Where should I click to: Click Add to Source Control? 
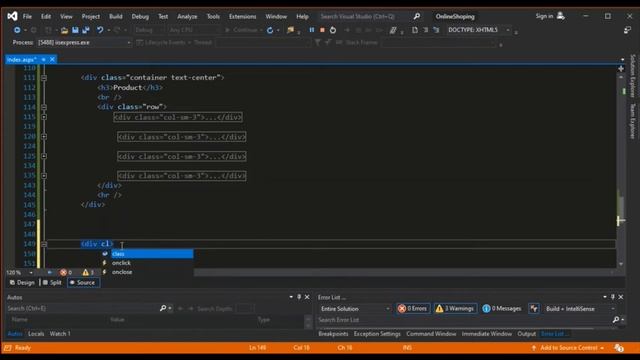pos(568,348)
